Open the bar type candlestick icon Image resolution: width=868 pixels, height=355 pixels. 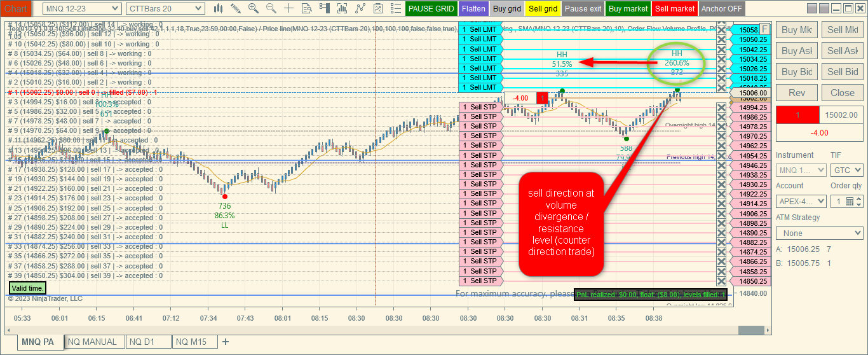tap(218, 8)
